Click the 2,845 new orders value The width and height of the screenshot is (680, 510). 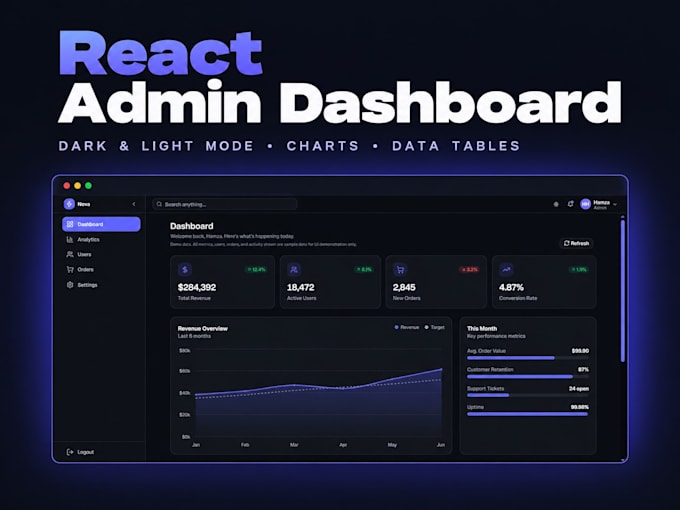(404, 287)
